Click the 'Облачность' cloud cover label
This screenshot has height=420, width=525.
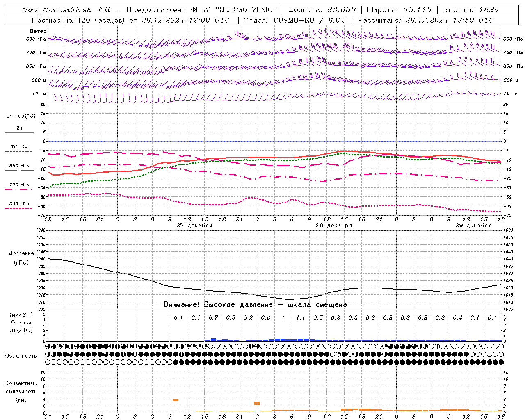coord(21,356)
